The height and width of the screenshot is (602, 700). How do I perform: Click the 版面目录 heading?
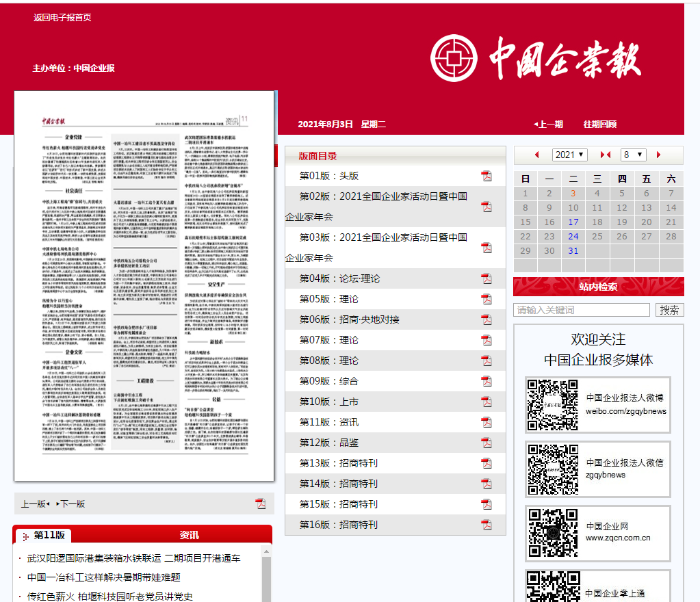[x=317, y=156]
